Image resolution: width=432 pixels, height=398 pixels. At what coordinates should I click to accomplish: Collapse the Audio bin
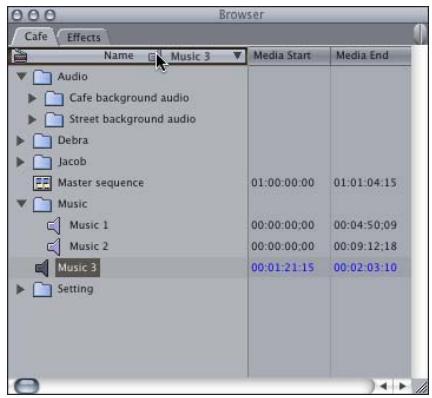[x=22, y=77]
